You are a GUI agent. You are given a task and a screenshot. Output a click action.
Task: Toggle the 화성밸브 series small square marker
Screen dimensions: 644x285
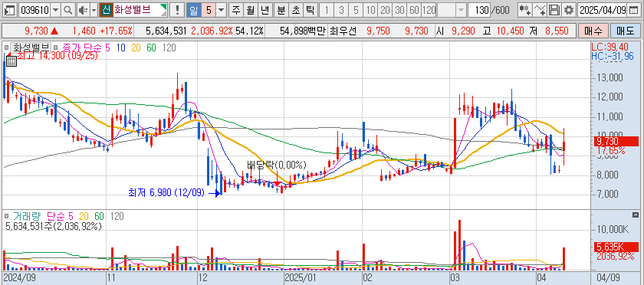[x=6, y=48]
